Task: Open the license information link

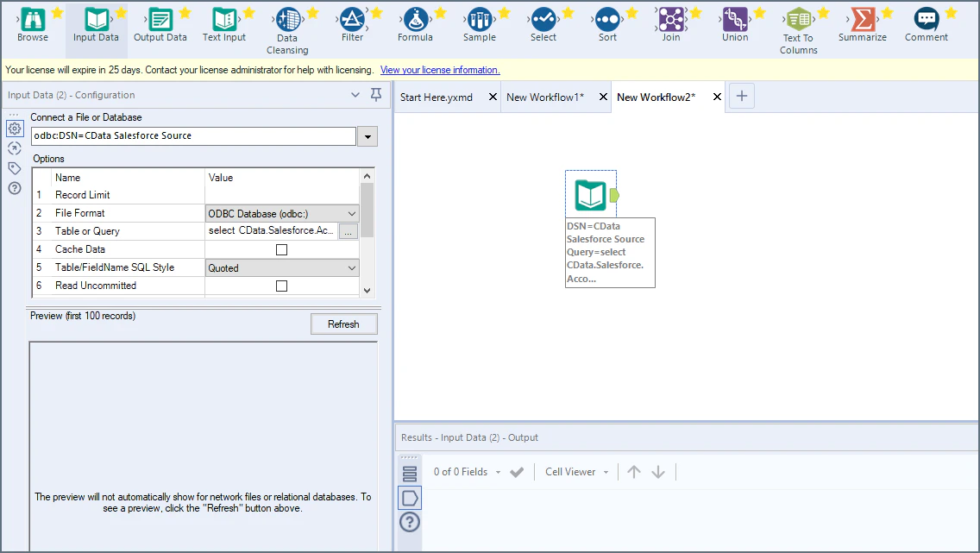Action: coord(440,70)
